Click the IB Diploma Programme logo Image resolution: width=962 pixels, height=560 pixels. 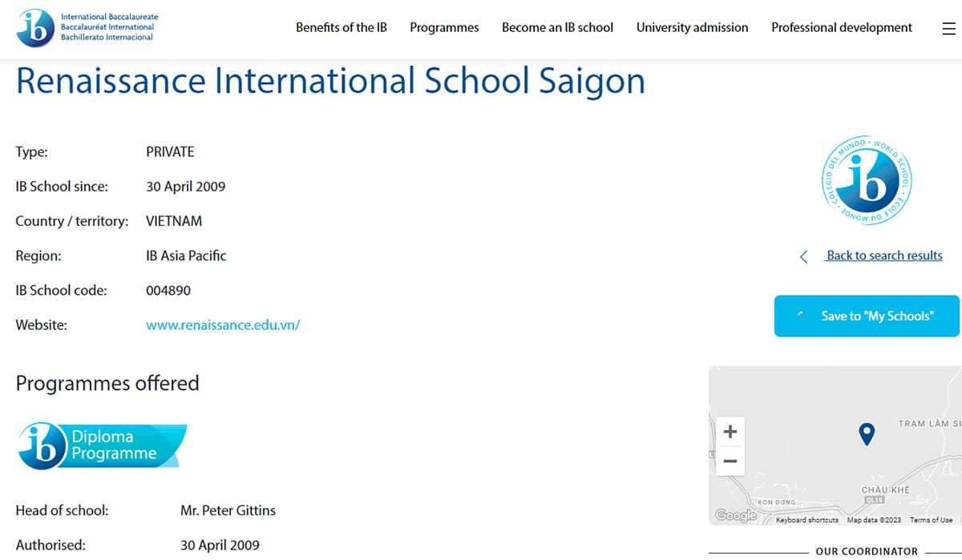pos(102,445)
